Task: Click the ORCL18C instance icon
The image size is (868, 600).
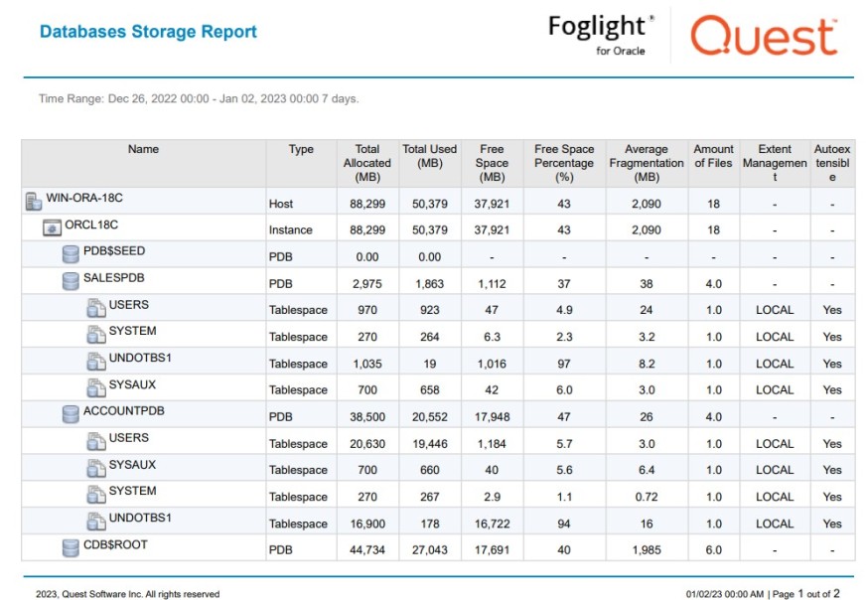Action: tap(52, 227)
